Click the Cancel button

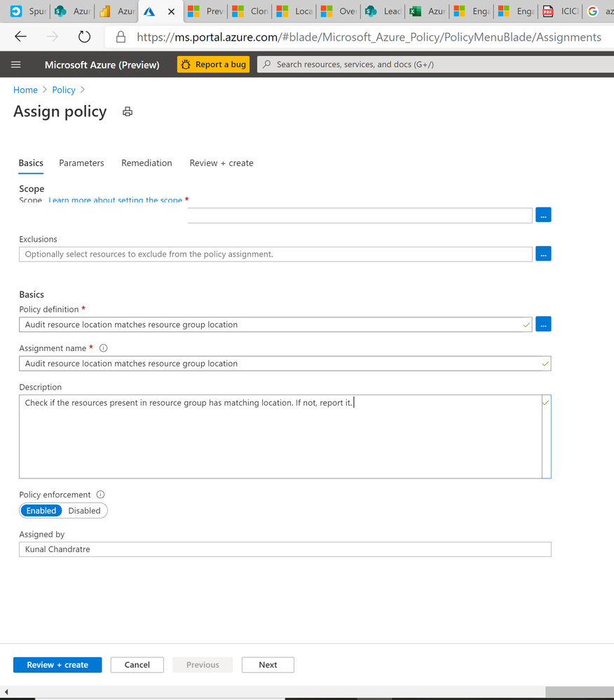pyautogui.click(x=137, y=665)
